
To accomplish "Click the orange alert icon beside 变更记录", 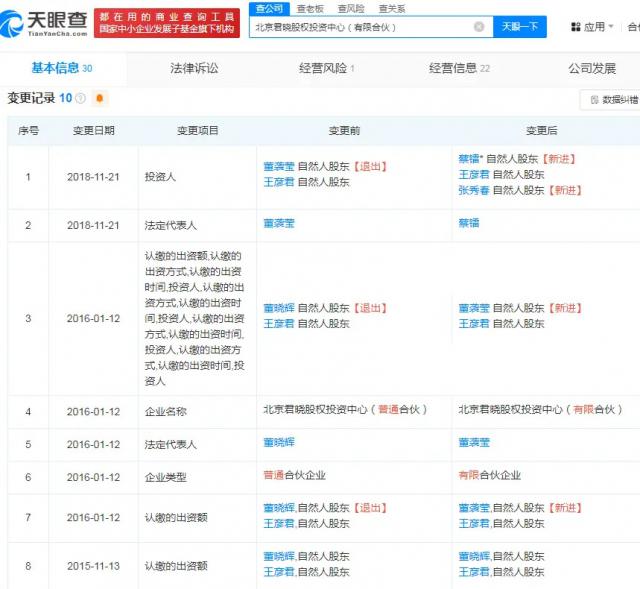I will click(100, 98).
